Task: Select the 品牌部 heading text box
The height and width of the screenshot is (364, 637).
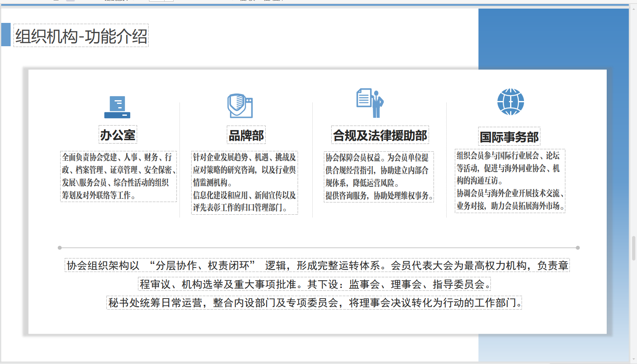Action: click(246, 135)
